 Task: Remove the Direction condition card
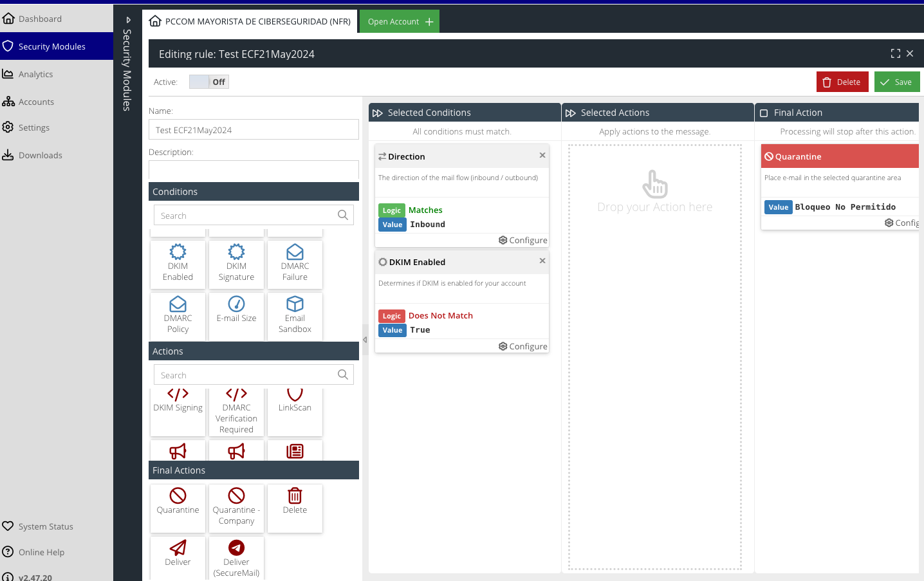pos(542,155)
